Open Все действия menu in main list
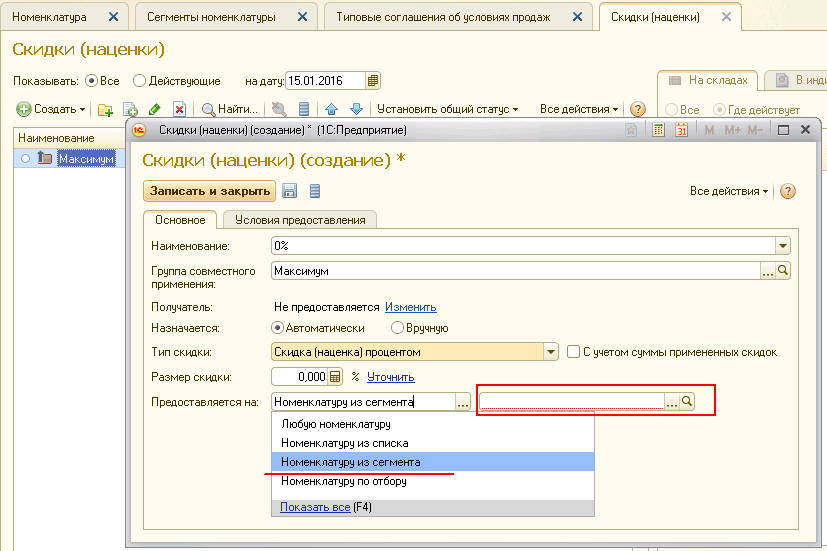This screenshot has height=551, width=827. click(x=579, y=109)
